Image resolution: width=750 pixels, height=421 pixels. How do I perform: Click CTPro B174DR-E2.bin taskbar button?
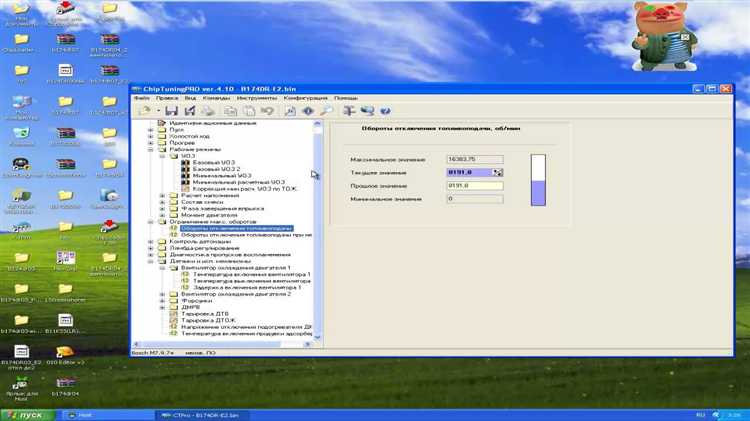click(201, 415)
